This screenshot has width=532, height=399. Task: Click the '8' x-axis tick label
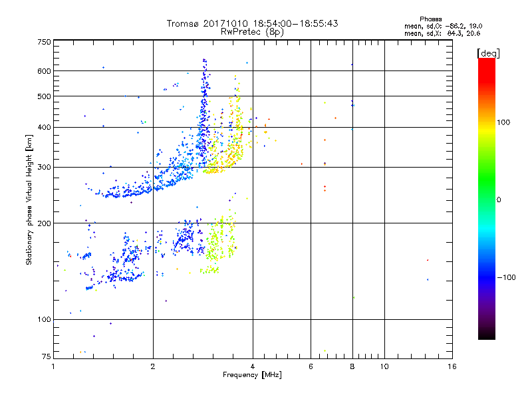pyautogui.click(x=352, y=366)
